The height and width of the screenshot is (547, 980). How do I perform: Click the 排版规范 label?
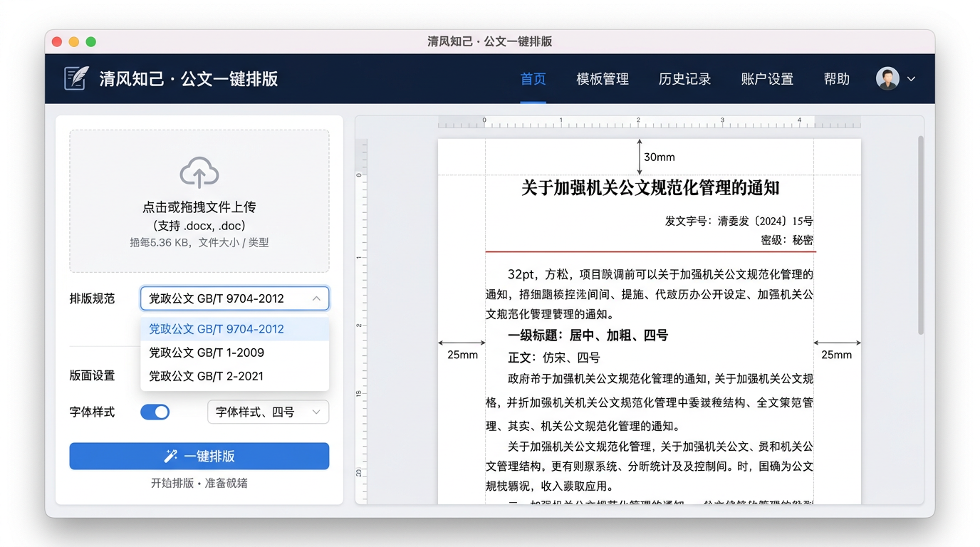(92, 298)
